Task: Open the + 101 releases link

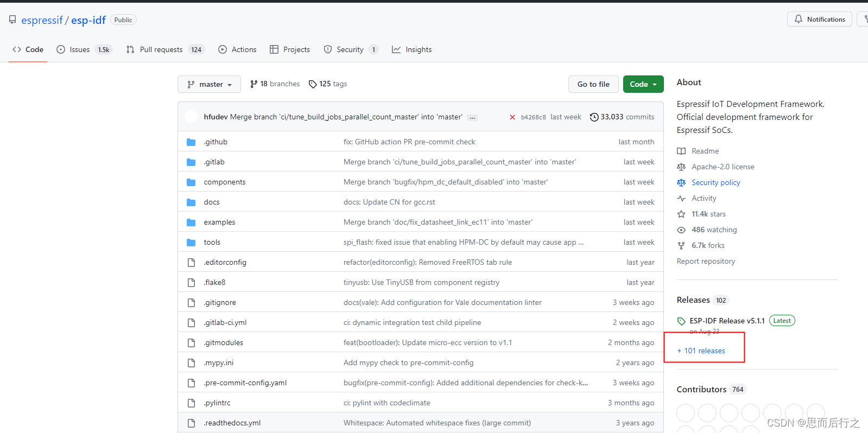Action: [701, 351]
